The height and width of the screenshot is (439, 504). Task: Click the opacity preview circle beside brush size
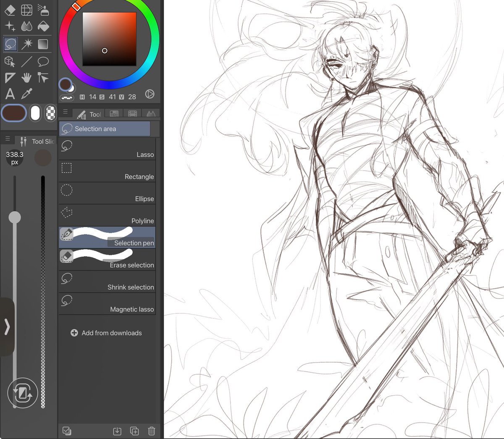[x=42, y=158]
